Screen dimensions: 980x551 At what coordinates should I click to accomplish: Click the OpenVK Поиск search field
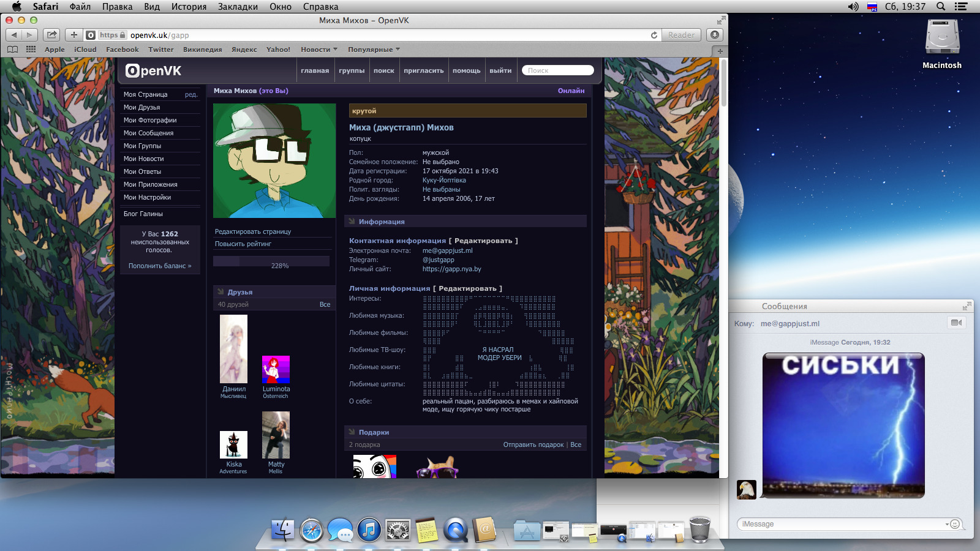tap(558, 70)
